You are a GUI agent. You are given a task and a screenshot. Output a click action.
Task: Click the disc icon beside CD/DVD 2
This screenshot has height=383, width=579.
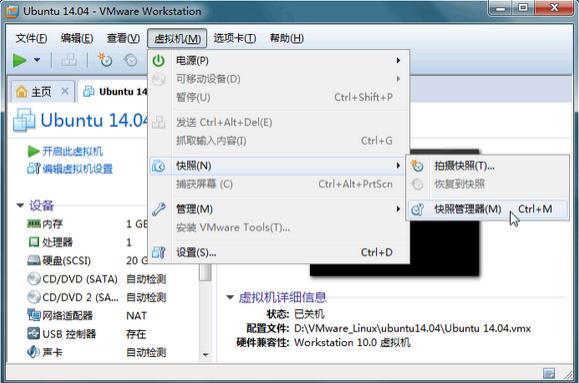point(34,297)
